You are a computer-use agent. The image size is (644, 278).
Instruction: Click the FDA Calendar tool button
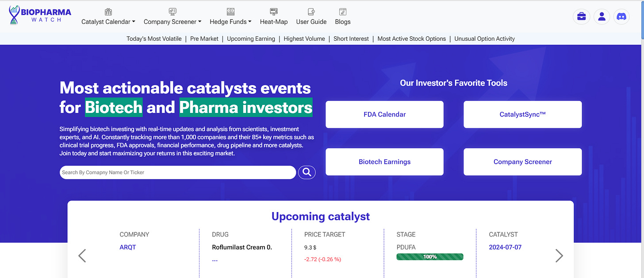point(384,114)
